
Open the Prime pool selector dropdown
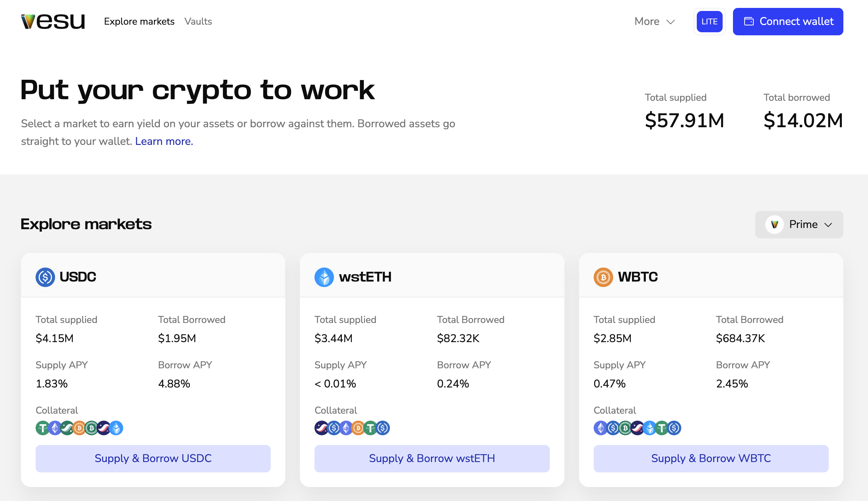point(799,224)
